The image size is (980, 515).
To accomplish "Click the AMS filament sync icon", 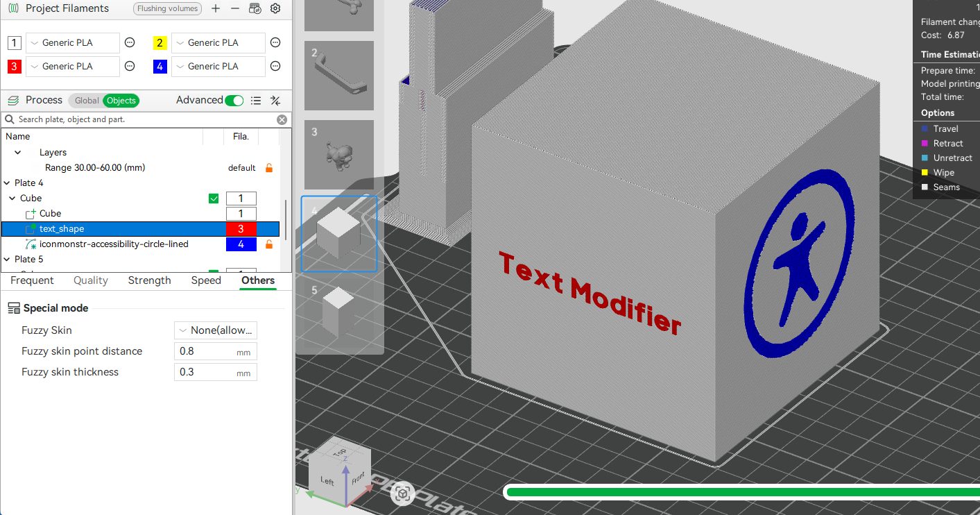I will coord(255,9).
